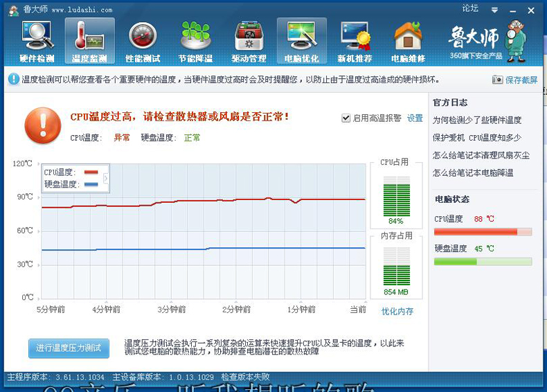The image size is (547, 392).
Task: Click the 1分钟前 time axis label
Action: (x=301, y=310)
